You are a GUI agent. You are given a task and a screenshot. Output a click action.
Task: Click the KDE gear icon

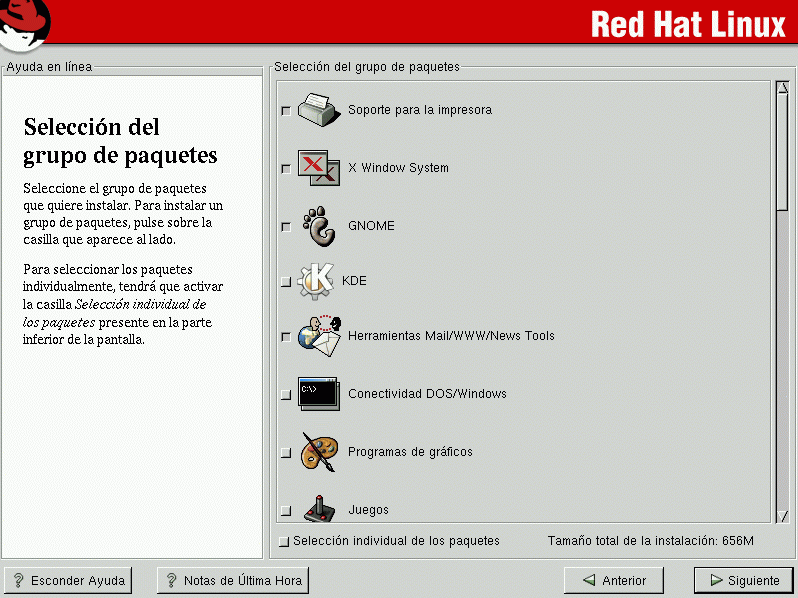(316, 281)
